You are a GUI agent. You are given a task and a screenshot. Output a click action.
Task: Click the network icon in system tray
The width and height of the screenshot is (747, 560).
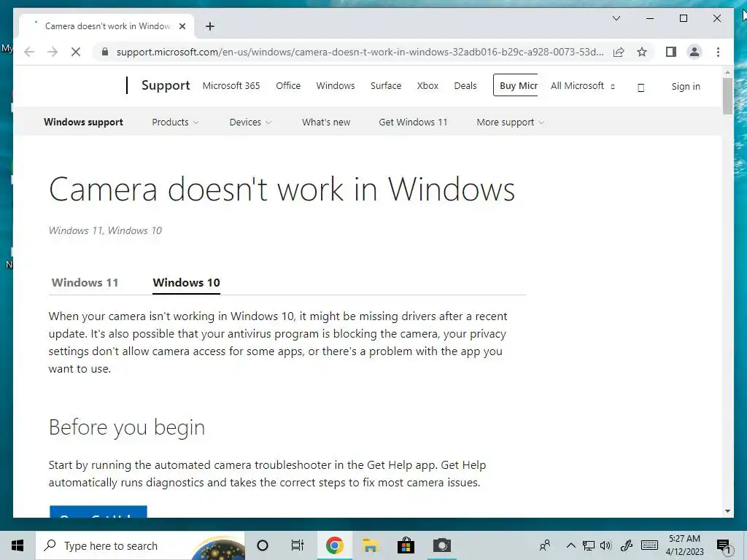[589, 545]
